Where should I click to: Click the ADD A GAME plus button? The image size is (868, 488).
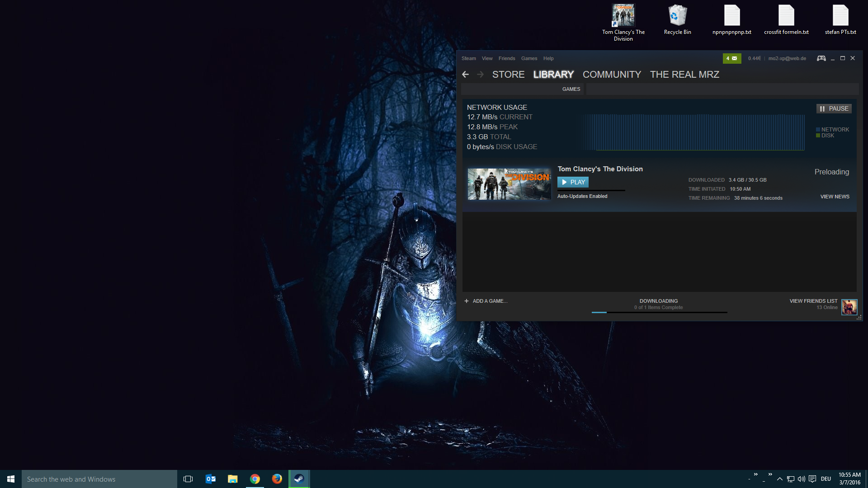tap(467, 301)
